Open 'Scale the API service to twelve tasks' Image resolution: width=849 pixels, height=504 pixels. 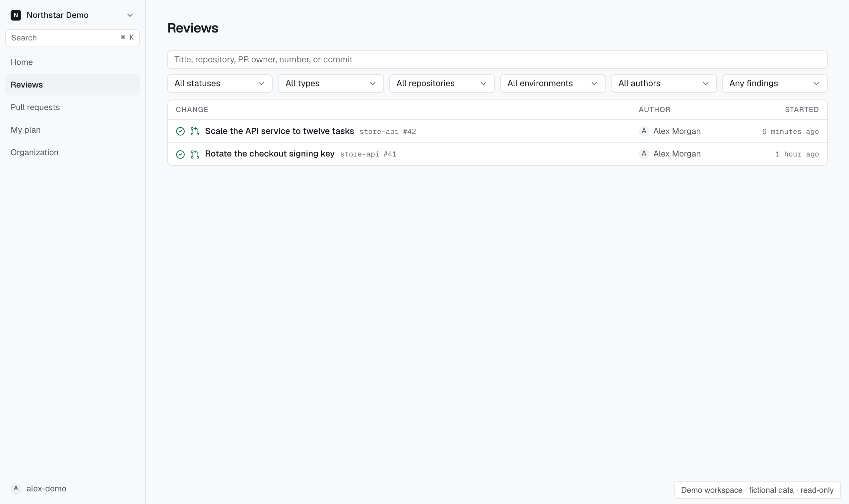coord(280,131)
